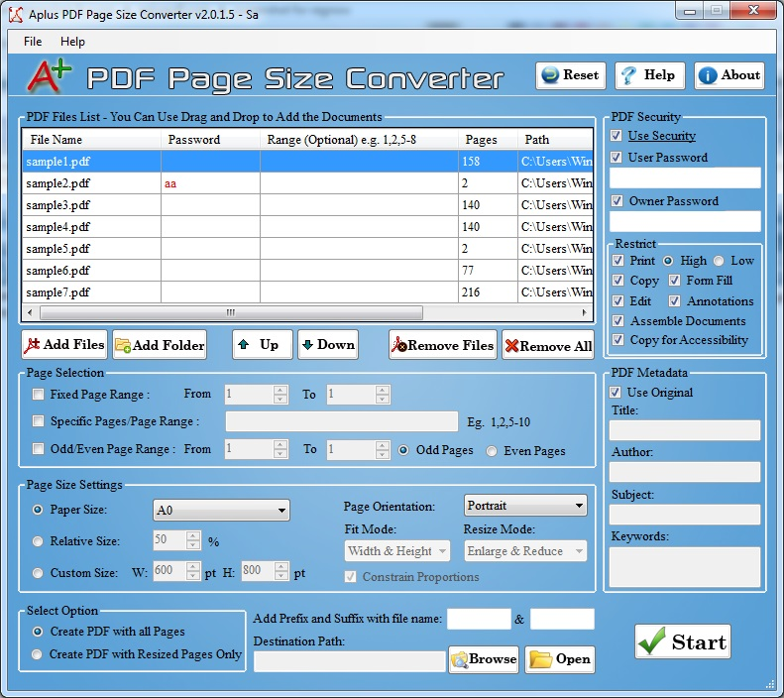Click the Reset button
The height and width of the screenshot is (698, 784).
coord(571,75)
